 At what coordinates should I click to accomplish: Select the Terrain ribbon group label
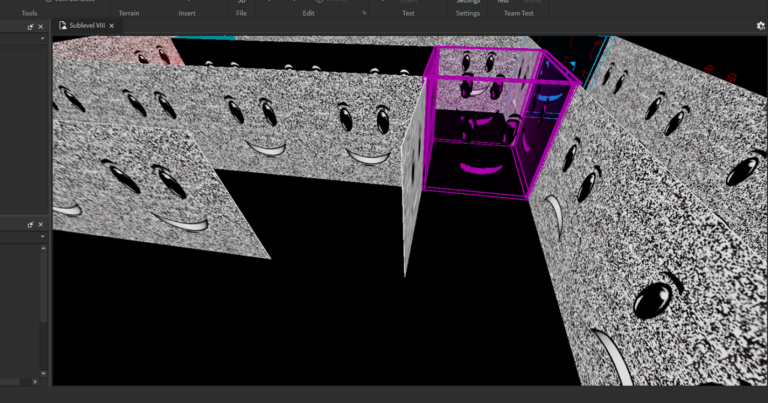click(129, 13)
